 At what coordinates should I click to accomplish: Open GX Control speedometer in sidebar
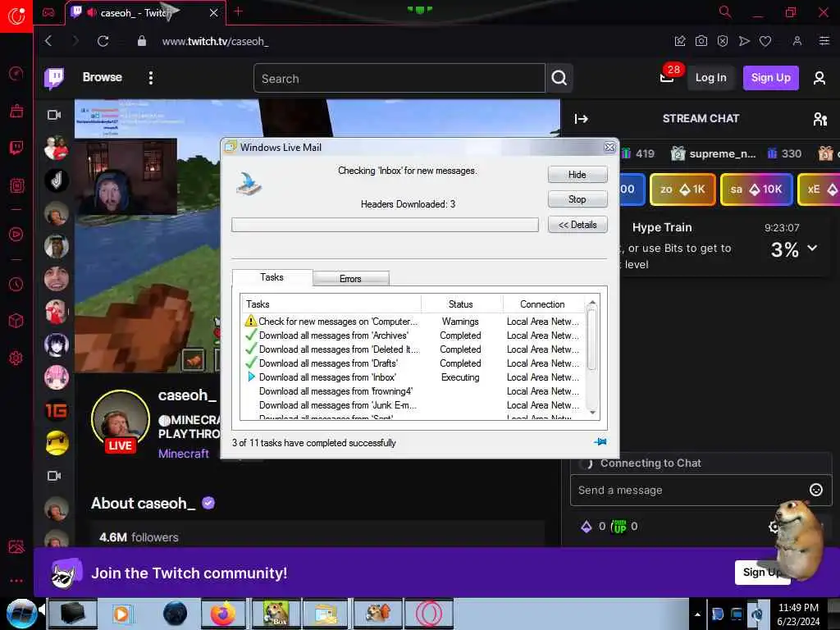(x=16, y=73)
